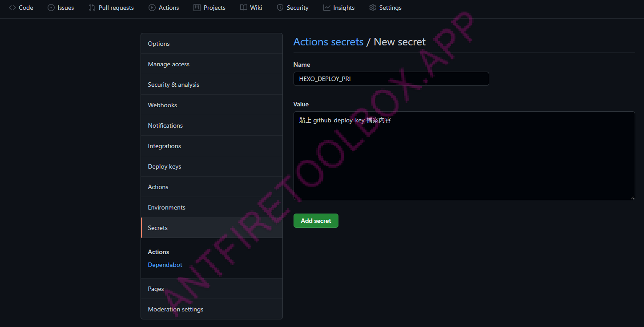The height and width of the screenshot is (327, 644).
Task: Open Moderation settings
Action: click(212, 309)
